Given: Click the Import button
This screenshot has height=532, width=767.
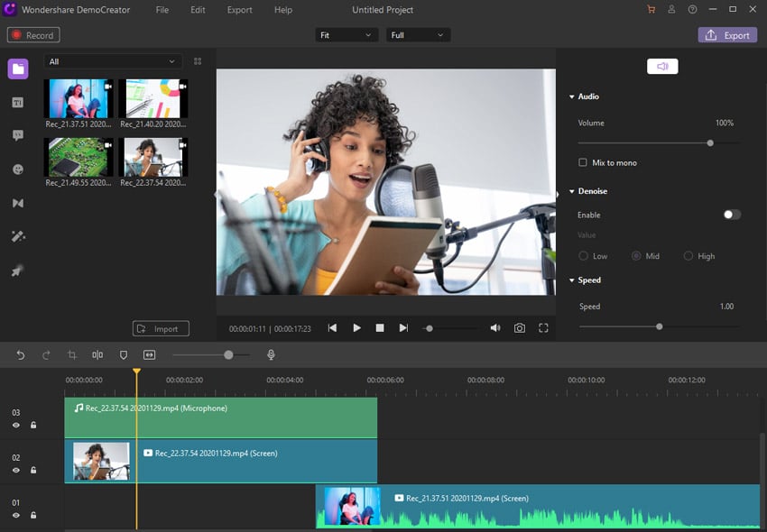Looking at the screenshot, I should (160, 328).
